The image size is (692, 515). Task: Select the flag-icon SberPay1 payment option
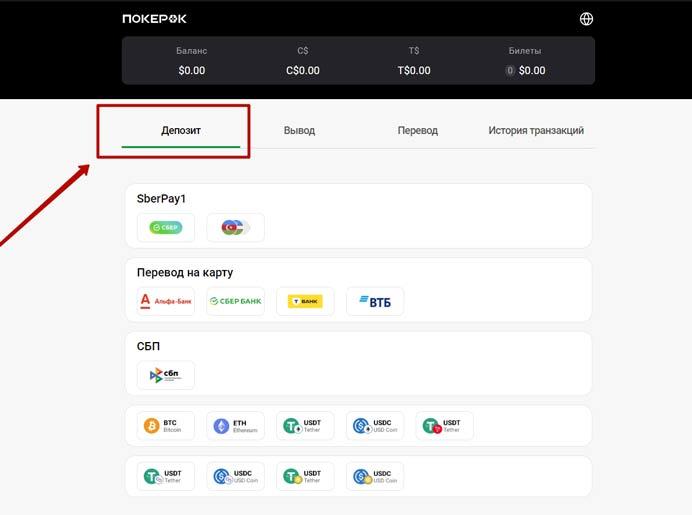(235, 227)
